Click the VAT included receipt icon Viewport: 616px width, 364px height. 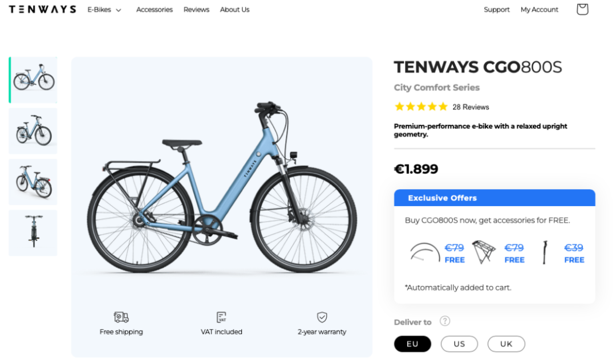[x=221, y=317]
